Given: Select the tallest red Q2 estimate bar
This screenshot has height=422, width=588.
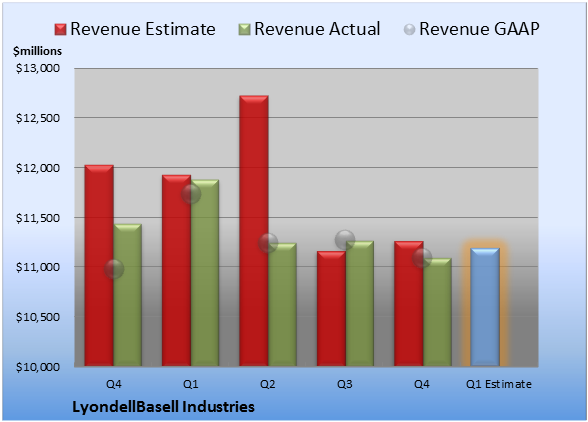Looking at the screenshot, I should coord(254,231).
